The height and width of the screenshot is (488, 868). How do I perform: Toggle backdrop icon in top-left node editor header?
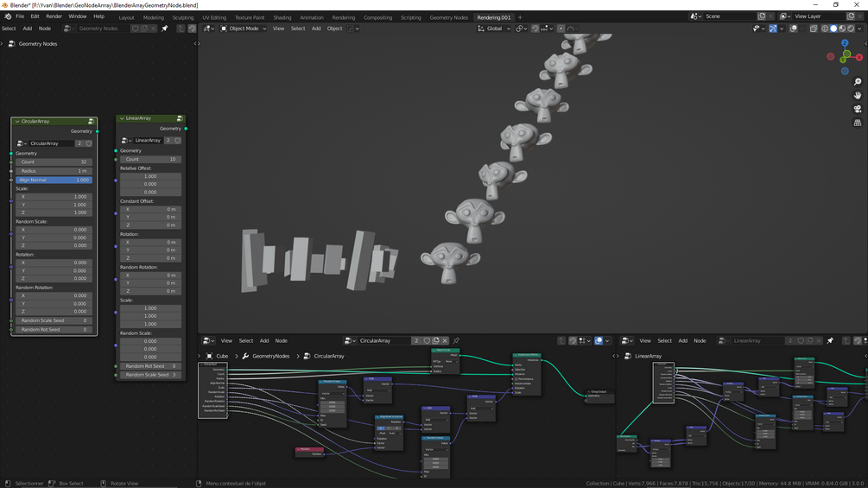pos(192,29)
